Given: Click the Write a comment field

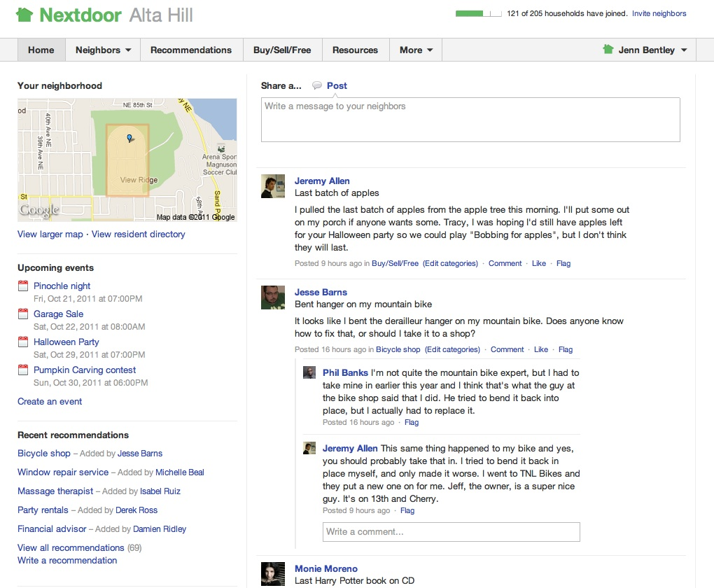Looking at the screenshot, I should point(451,532).
